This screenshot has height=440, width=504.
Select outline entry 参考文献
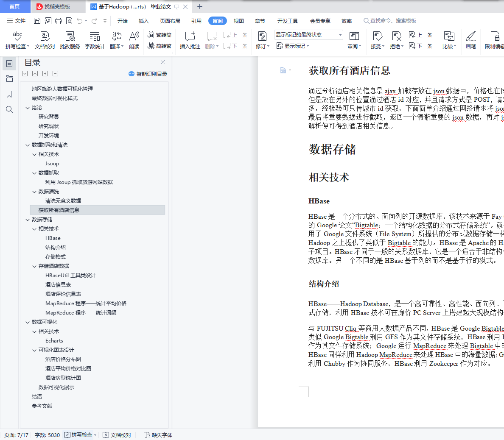point(42,406)
